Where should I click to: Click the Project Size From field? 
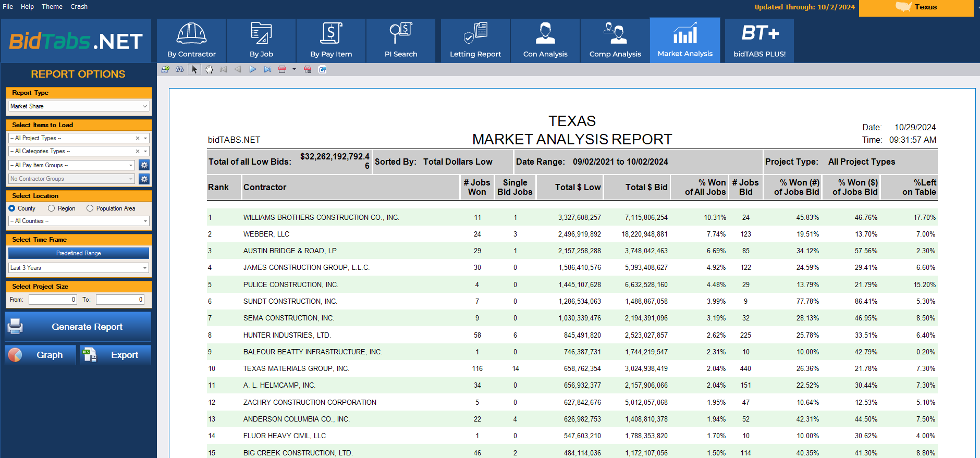click(53, 300)
